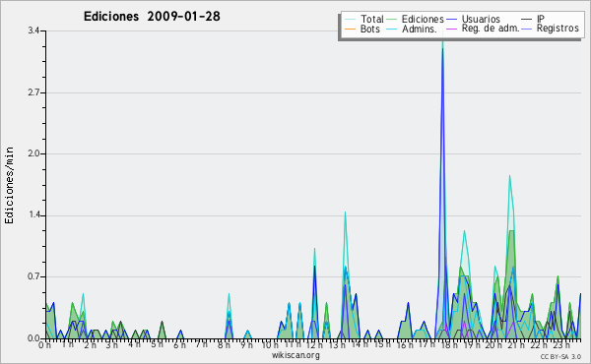Click the '21 h' x-axis label
Screen dimensions: 591x364
pyautogui.click(x=516, y=344)
